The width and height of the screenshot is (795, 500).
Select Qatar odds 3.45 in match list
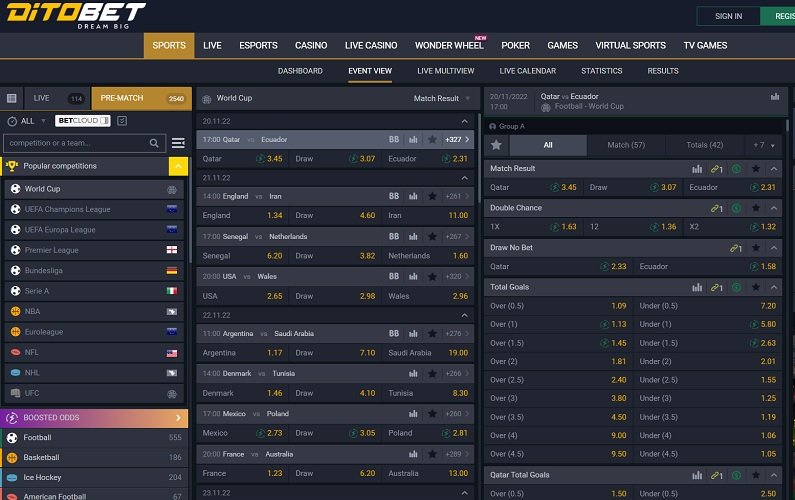pos(269,158)
